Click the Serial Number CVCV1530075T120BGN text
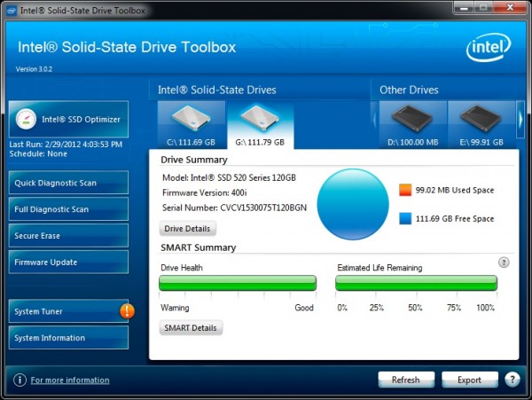Viewport: 532px width, 400px height. click(x=234, y=208)
